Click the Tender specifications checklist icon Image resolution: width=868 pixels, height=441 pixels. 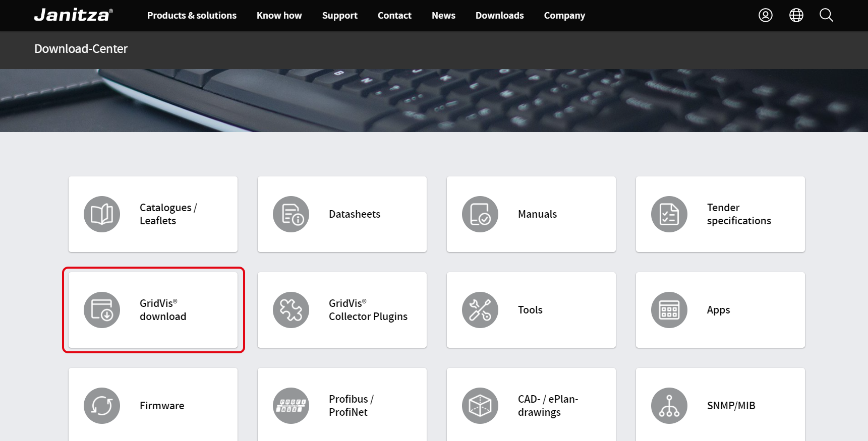point(669,214)
